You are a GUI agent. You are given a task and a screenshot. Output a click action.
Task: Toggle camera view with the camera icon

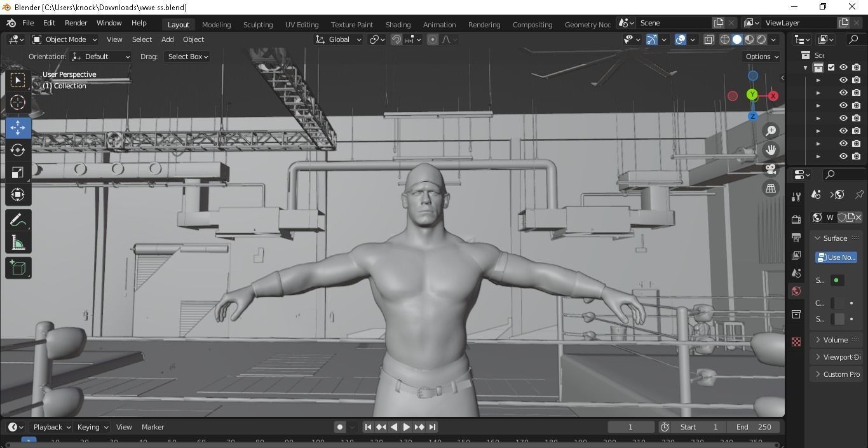771,169
